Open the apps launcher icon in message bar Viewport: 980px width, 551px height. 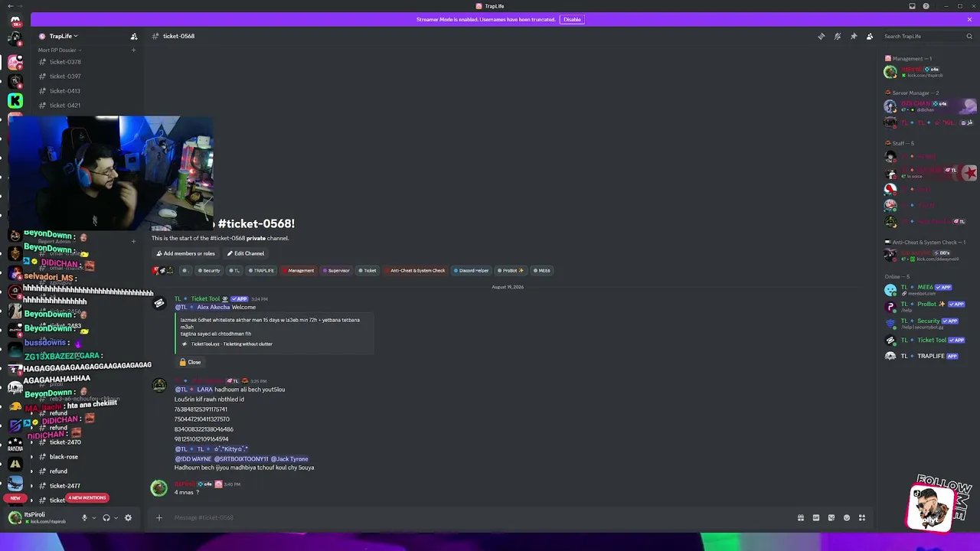point(862,518)
